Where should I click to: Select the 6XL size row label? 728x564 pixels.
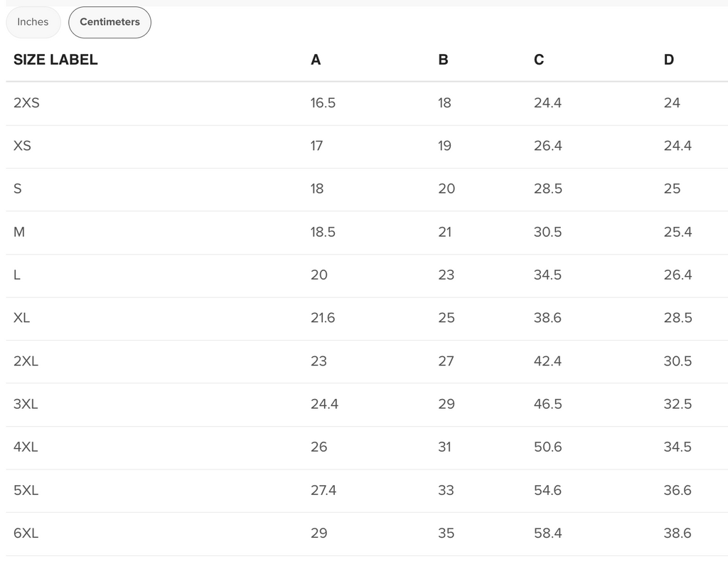click(26, 533)
